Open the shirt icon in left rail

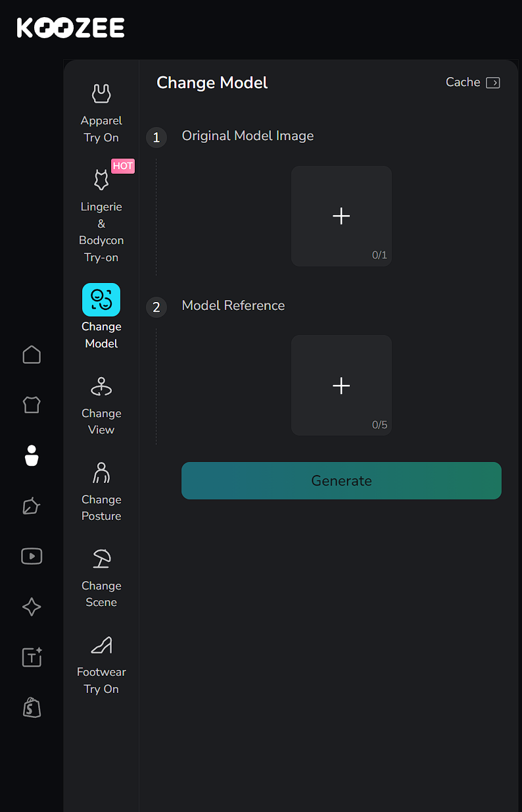click(x=32, y=405)
